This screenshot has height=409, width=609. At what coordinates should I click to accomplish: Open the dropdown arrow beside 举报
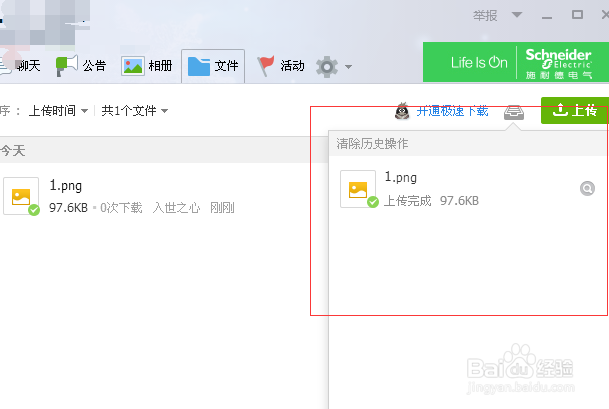point(517,15)
